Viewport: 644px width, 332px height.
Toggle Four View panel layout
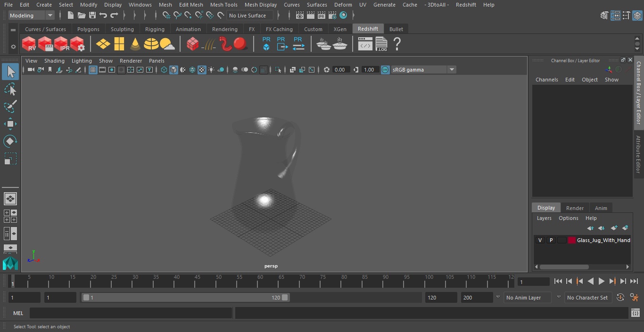pyautogui.click(x=10, y=216)
